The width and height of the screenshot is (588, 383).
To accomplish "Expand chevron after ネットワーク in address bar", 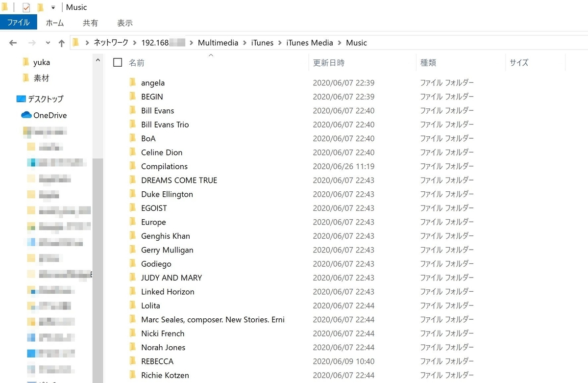I will coord(135,43).
